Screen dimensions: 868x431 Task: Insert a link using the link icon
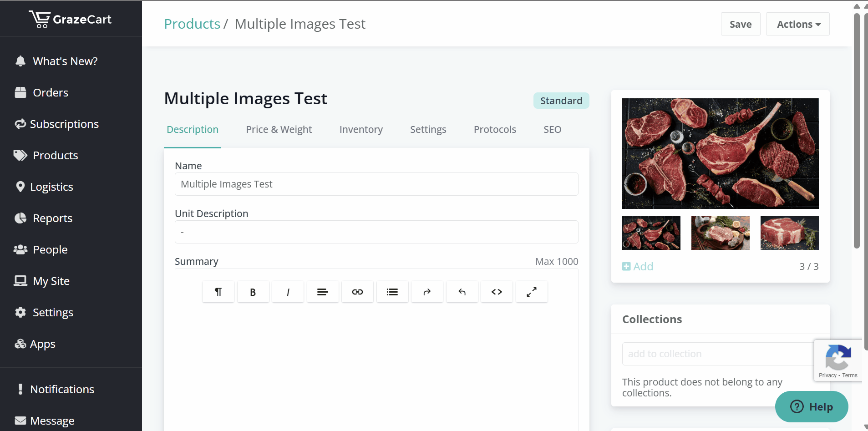tap(357, 292)
